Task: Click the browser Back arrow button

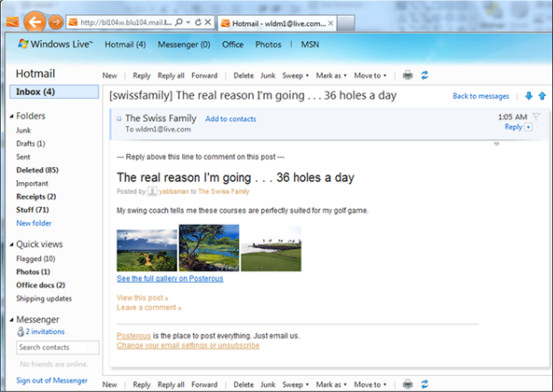Action: (35, 22)
